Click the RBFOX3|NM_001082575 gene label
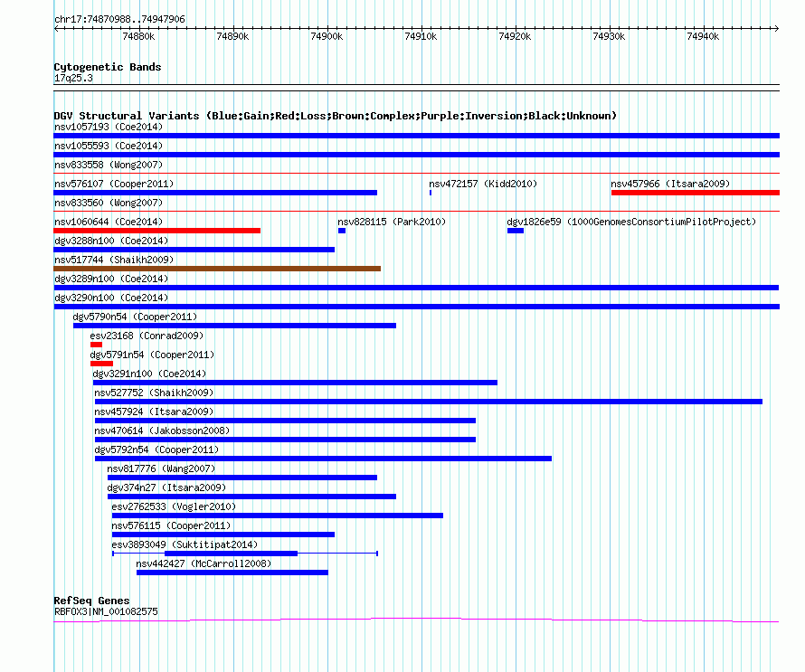The width and height of the screenshot is (805, 672). (x=106, y=611)
